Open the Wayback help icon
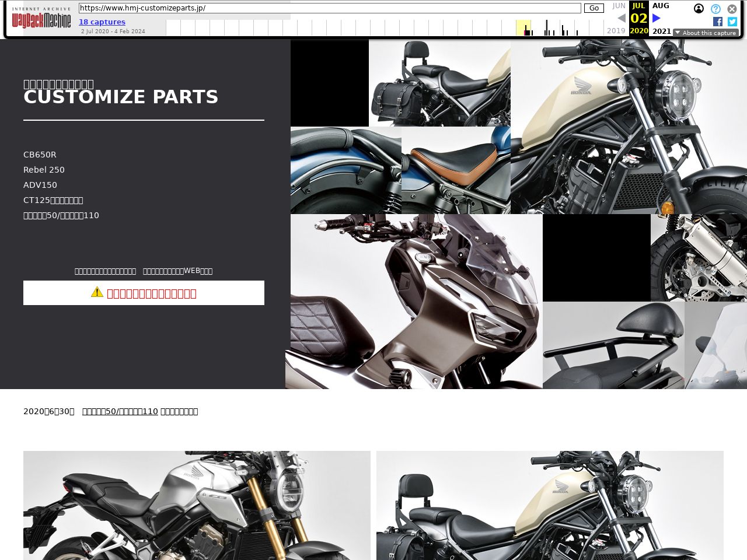Image resolution: width=747 pixels, height=560 pixels. pos(715,9)
